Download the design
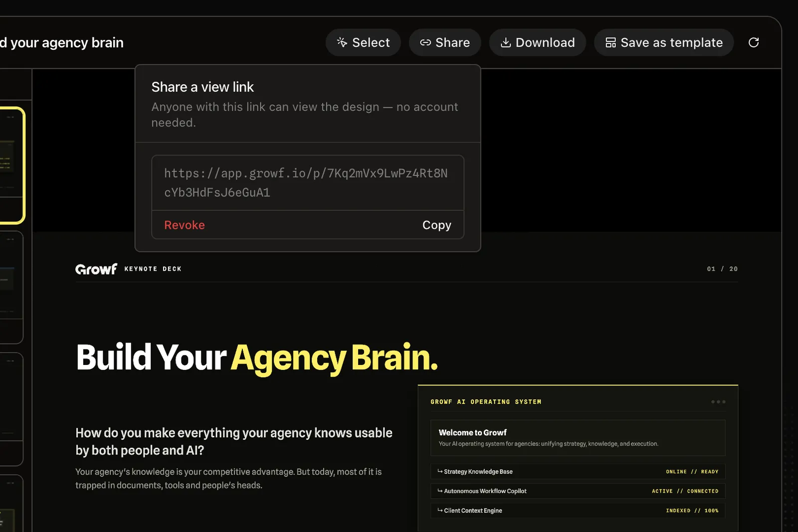Image resolution: width=798 pixels, height=532 pixels. [x=537, y=42]
